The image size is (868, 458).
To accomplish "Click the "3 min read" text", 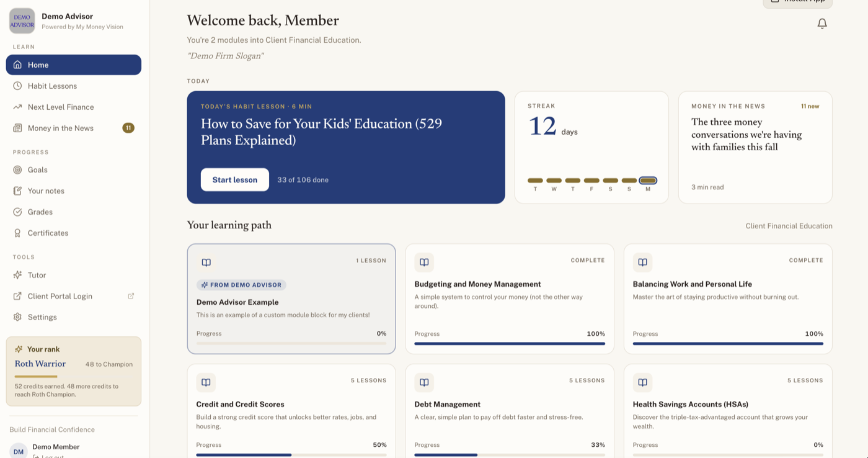I will pyautogui.click(x=707, y=187).
